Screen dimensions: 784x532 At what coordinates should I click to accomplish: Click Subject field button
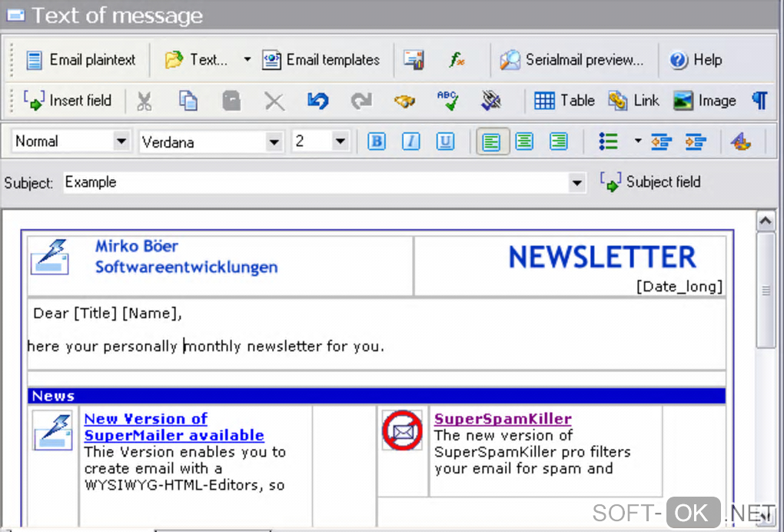coord(650,182)
